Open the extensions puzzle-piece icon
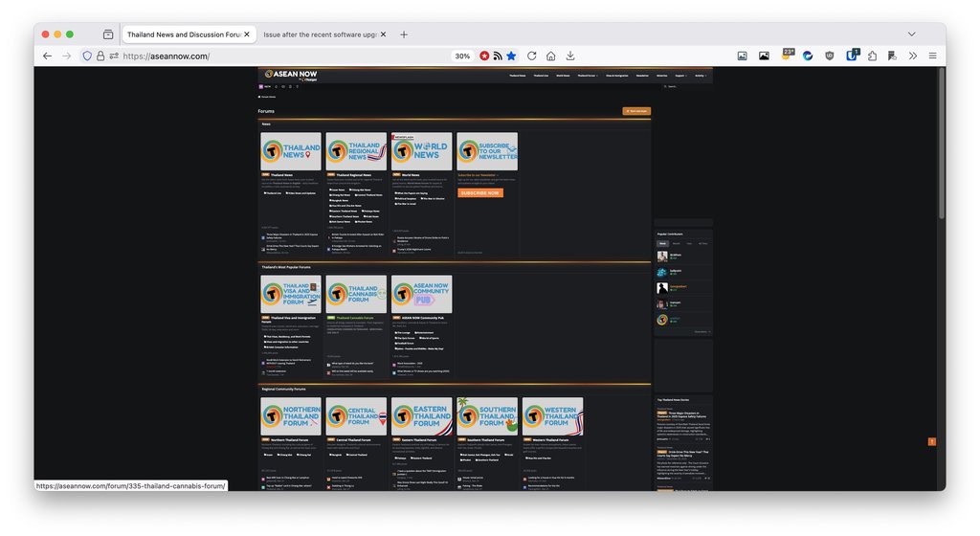Viewport: 980px width, 536px height. (x=873, y=56)
